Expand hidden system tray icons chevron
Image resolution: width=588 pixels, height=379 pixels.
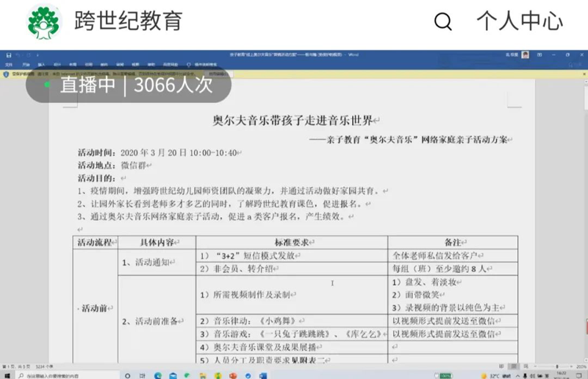[x=518, y=375]
